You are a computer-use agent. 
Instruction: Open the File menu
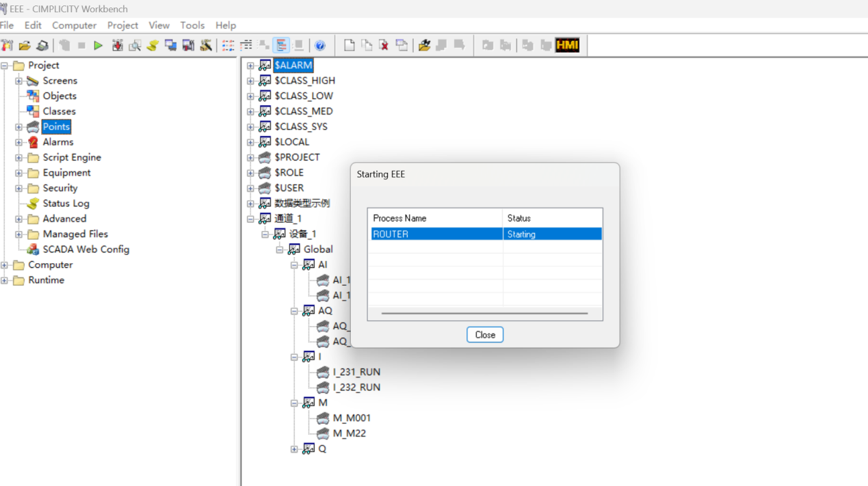click(x=7, y=25)
